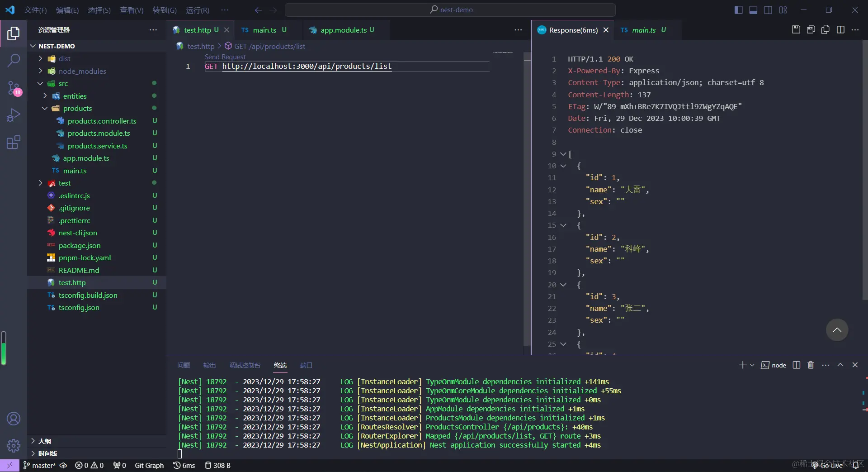Toggle secondary sidebar visibility in title bar

[x=768, y=10]
